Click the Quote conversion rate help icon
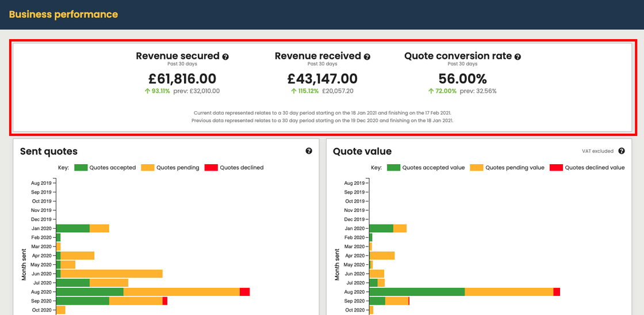The image size is (644, 315). pyautogui.click(x=517, y=57)
